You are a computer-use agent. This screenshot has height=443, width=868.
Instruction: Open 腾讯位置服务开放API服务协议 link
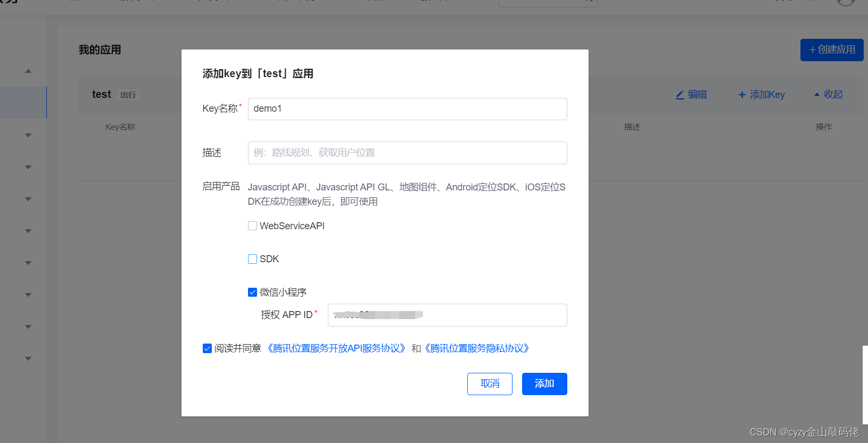pyautogui.click(x=336, y=348)
